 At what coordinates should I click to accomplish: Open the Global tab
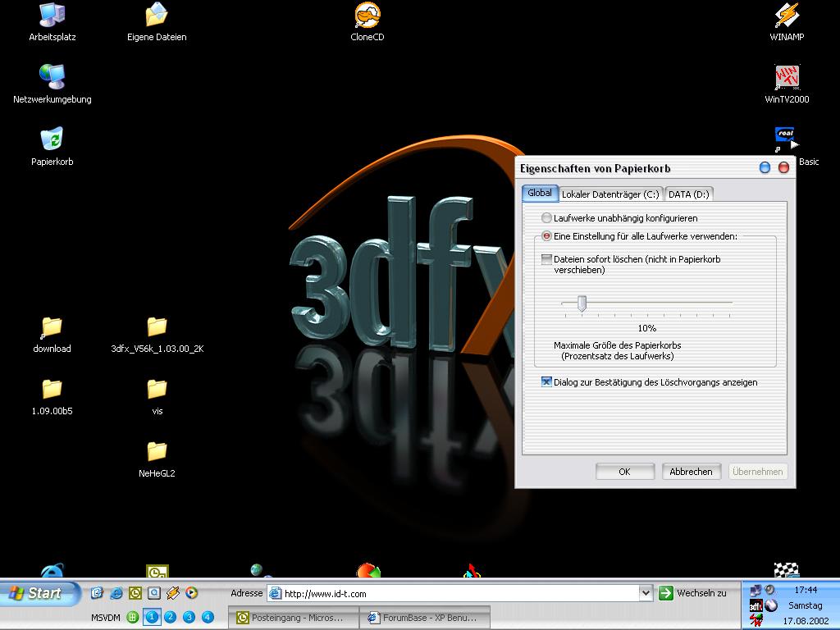pos(540,193)
